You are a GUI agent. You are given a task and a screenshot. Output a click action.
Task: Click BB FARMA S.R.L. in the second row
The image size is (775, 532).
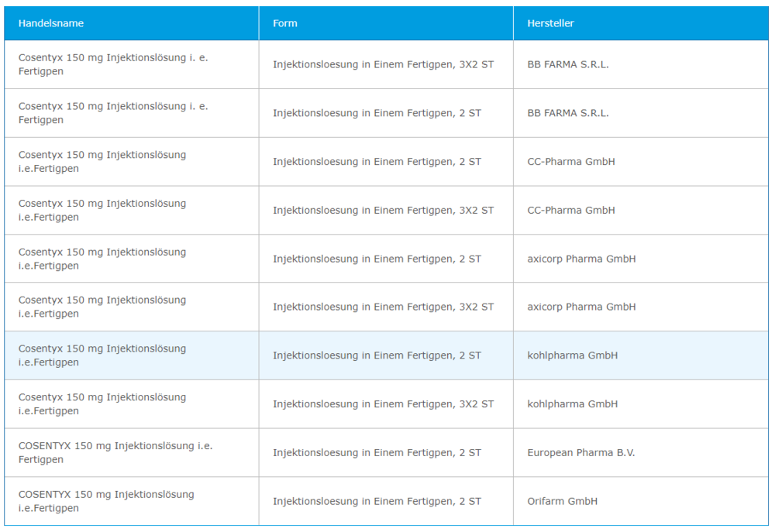coord(567,113)
